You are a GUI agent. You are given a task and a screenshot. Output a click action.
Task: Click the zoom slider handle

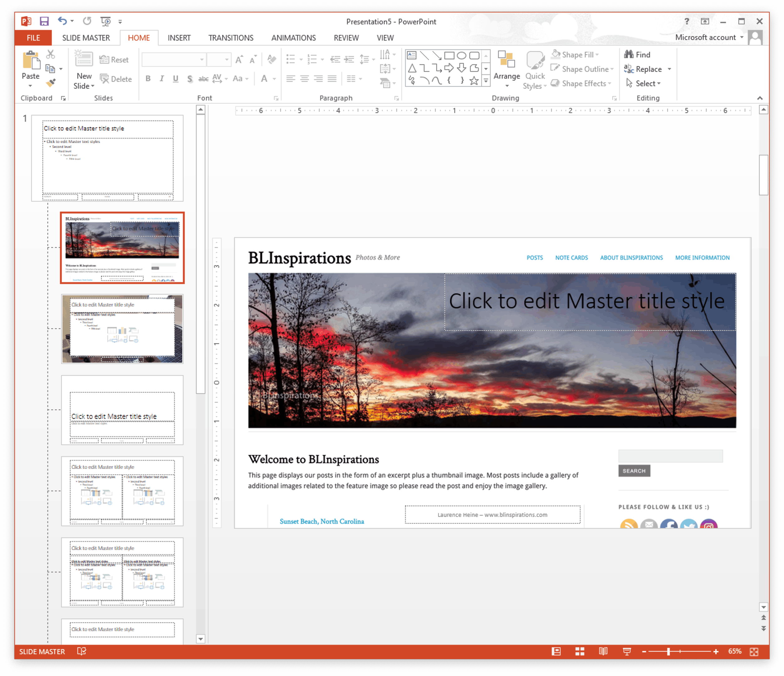pos(669,651)
